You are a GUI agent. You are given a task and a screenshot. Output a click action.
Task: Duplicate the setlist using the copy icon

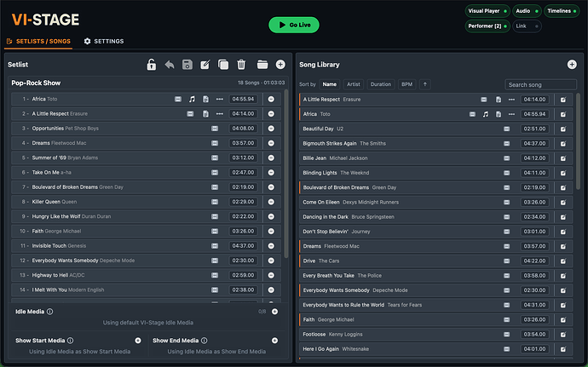(x=223, y=65)
